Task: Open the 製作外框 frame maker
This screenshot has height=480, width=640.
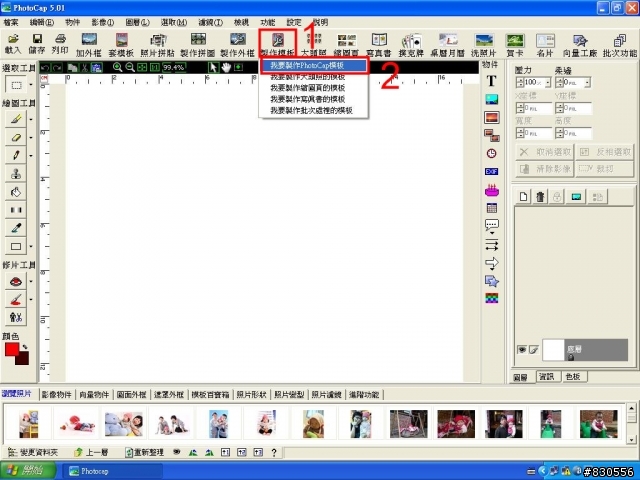Action: pyautogui.click(x=238, y=44)
